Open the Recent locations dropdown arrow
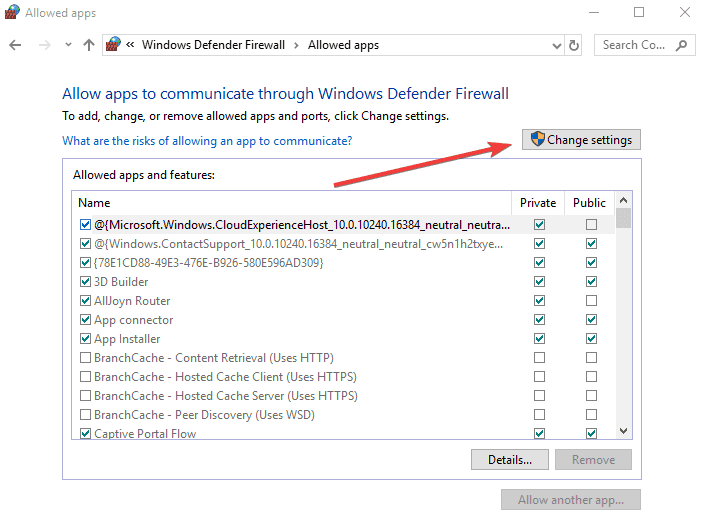The image size is (702, 532). tap(68, 45)
